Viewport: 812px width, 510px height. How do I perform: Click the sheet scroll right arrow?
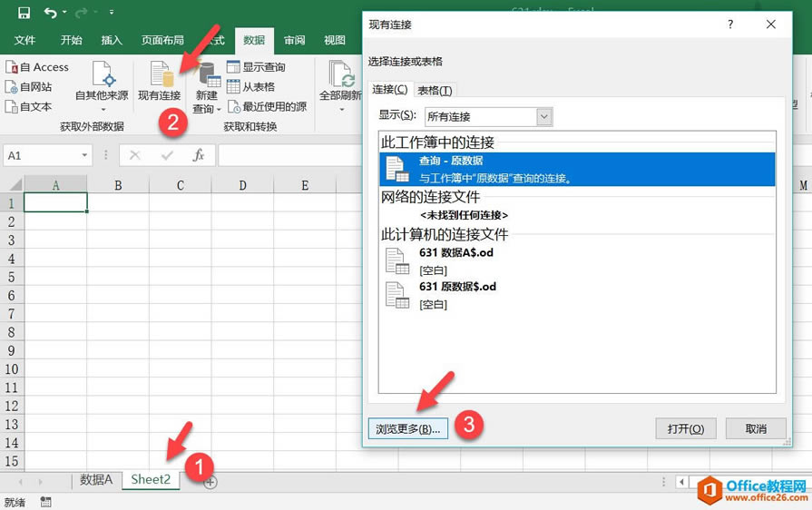(40, 482)
